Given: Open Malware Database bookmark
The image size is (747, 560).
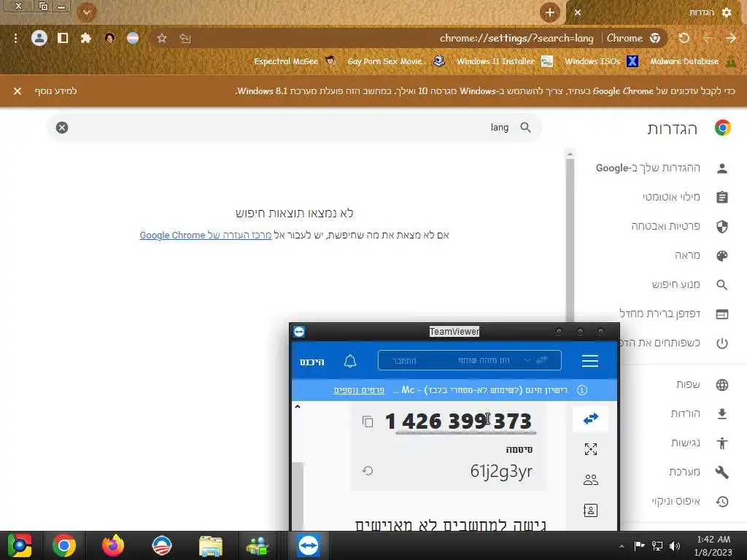Looking at the screenshot, I should [x=693, y=61].
